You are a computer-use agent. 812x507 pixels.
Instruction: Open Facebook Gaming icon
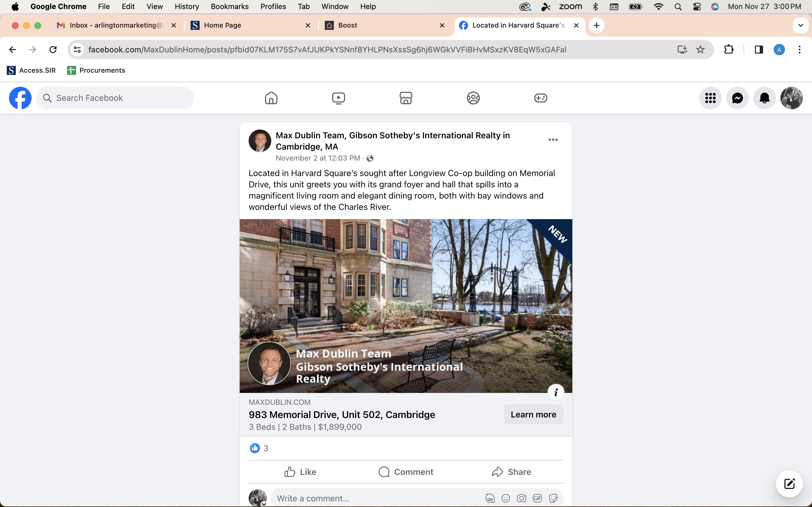pyautogui.click(x=540, y=98)
